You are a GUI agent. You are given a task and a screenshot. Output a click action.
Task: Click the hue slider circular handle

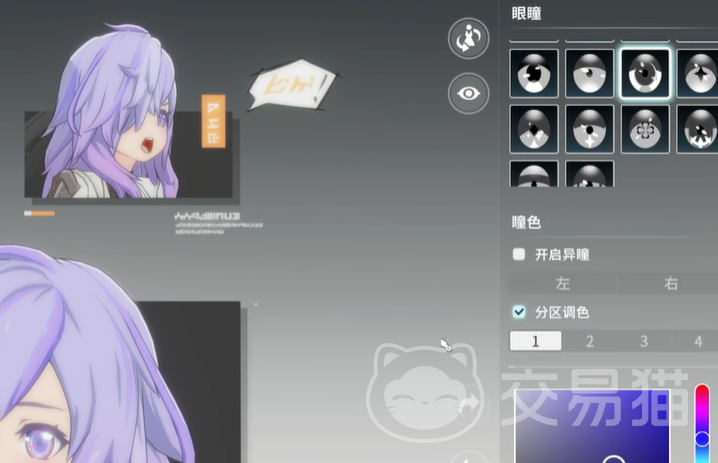[x=702, y=439]
